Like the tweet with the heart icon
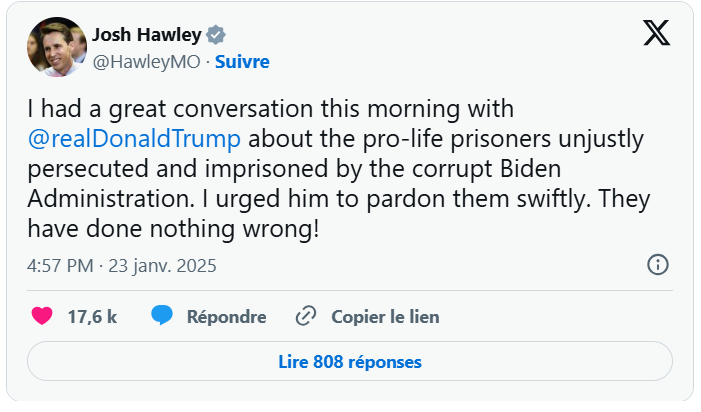The image size is (701, 412). pyautogui.click(x=42, y=317)
